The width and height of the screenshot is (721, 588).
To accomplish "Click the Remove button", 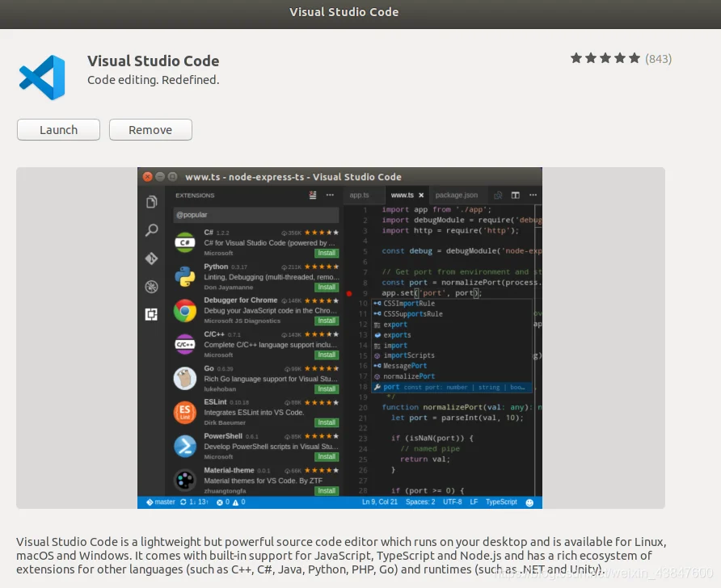I will [x=150, y=129].
